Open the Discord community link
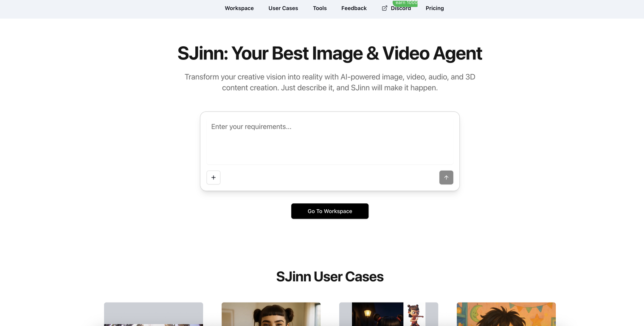Viewport: 644px width, 326px height. click(401, 8)
